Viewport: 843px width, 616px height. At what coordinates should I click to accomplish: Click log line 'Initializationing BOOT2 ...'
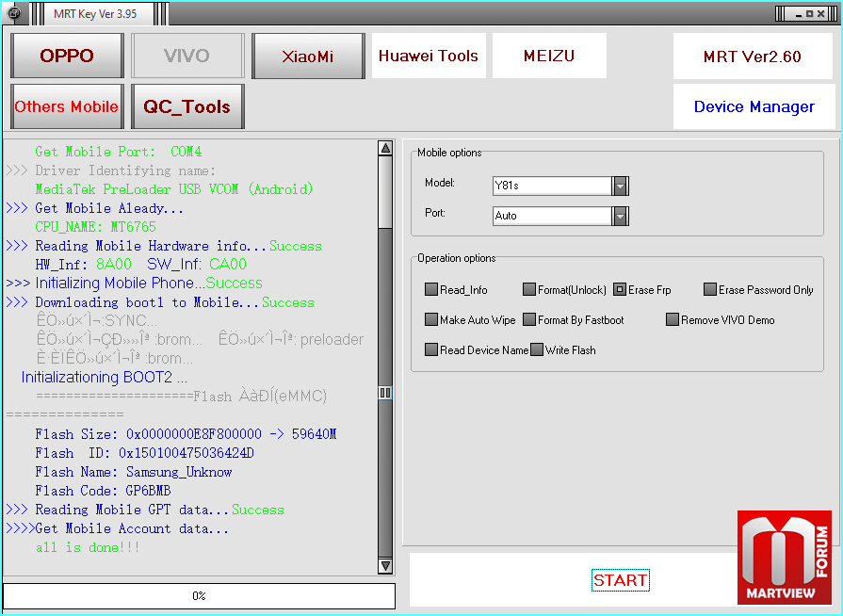tap(105, 378)
